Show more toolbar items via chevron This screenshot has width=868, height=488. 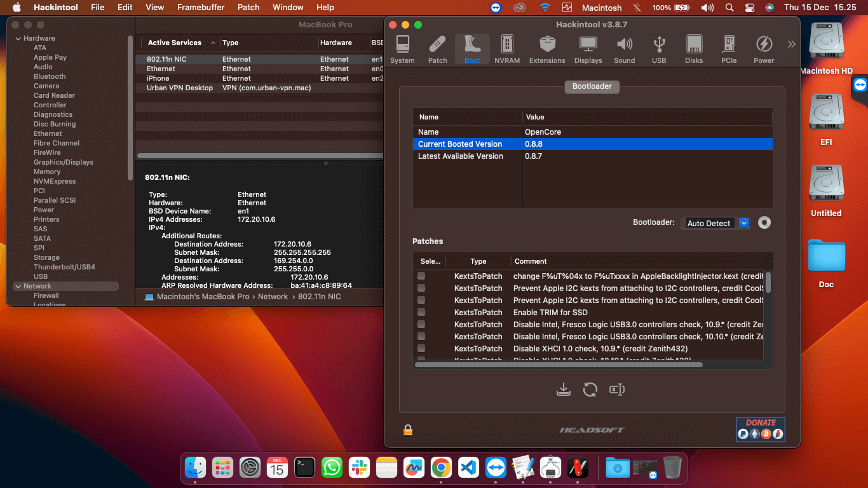click(791, 44)
